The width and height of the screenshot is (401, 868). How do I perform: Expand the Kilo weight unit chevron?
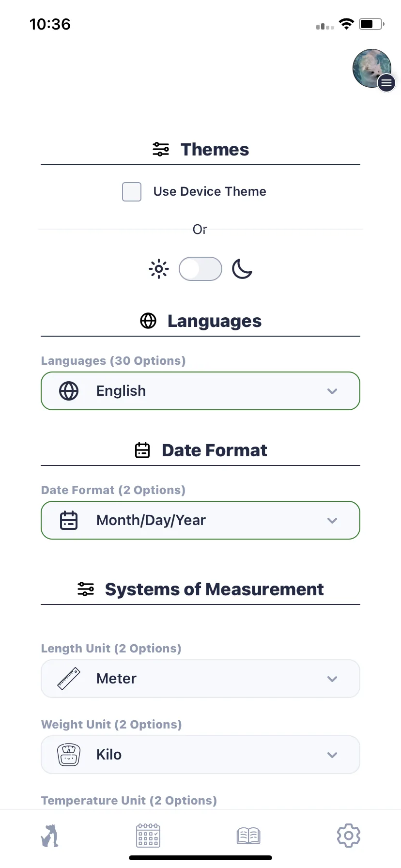click(x=332, y=755)
